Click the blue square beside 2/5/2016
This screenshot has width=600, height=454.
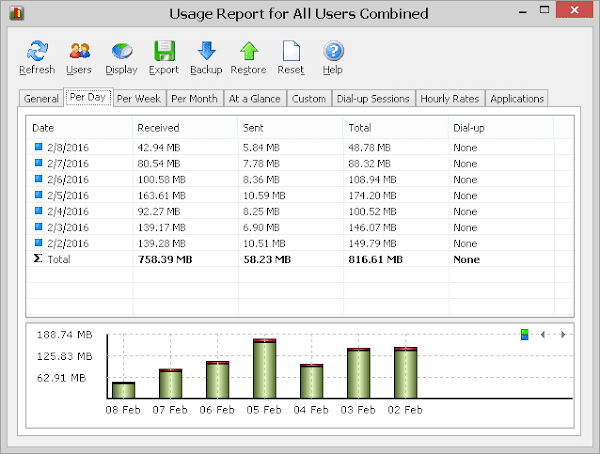tap(38, 194)
